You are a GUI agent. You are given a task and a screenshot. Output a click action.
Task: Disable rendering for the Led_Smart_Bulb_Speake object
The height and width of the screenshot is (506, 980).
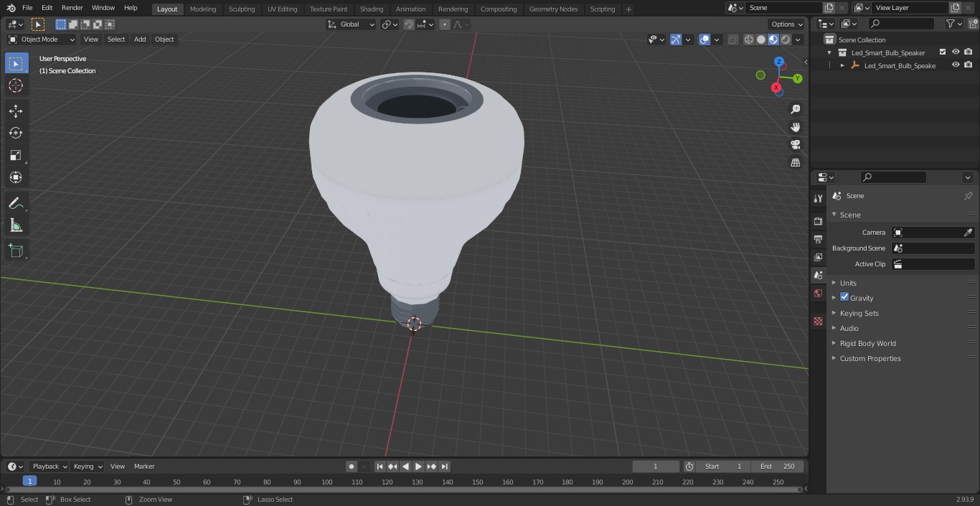pyautogui.click(x=969, y=65)
